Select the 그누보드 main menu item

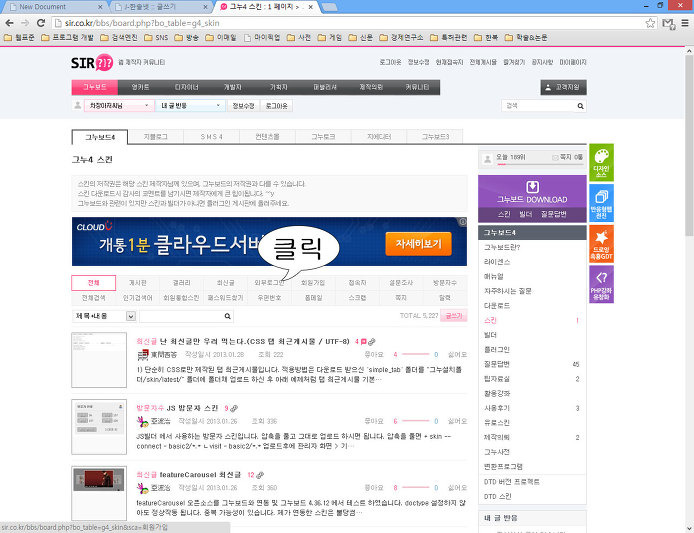tap(95, 87)
